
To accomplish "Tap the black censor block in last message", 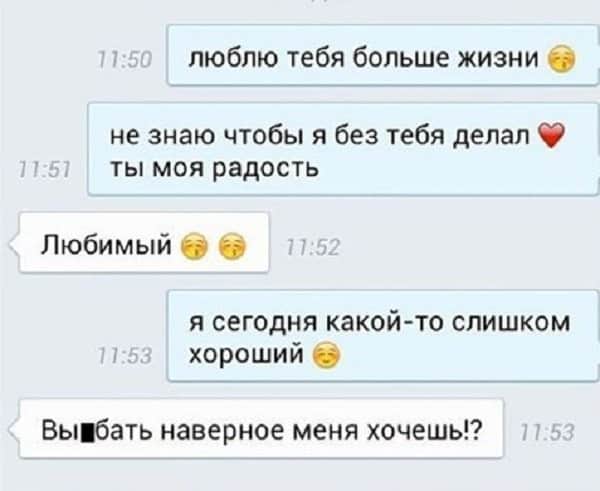I will click(x=89, y=432).
